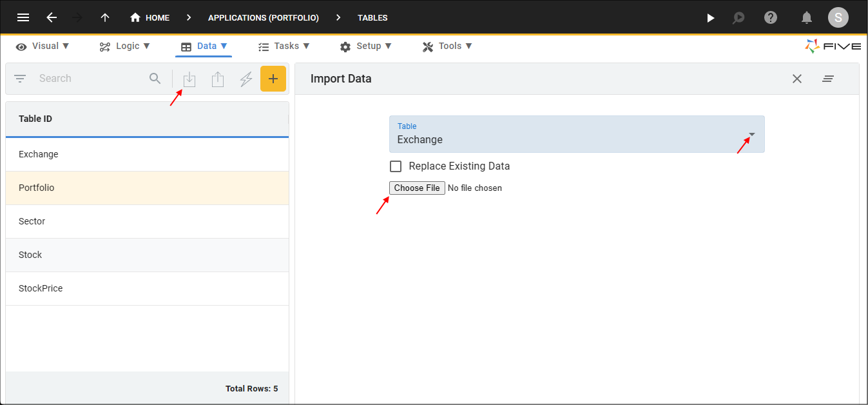Open the Logic menu
Screen dimensions: 868x405
[x=125, y=46]
